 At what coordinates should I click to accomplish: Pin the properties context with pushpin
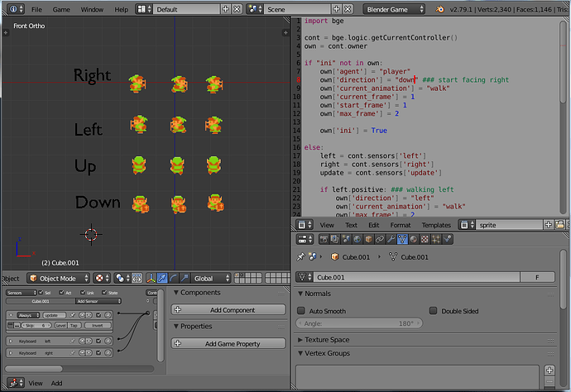coord(300,256)
